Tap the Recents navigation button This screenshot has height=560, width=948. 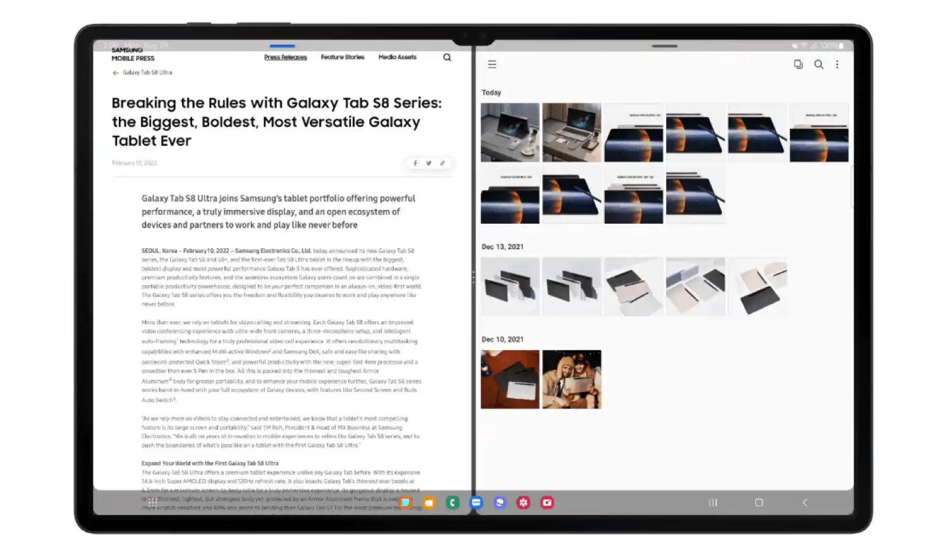point(713,503)
